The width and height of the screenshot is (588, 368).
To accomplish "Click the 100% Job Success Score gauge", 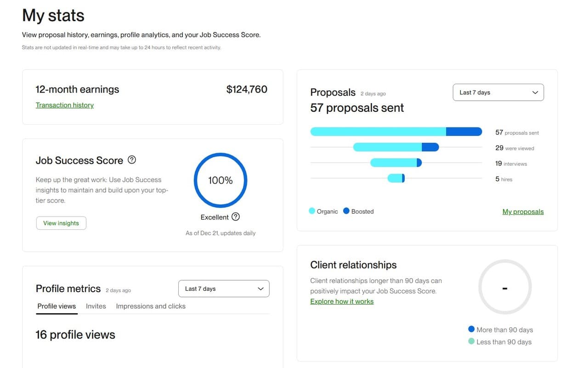I will click(220, 180).
